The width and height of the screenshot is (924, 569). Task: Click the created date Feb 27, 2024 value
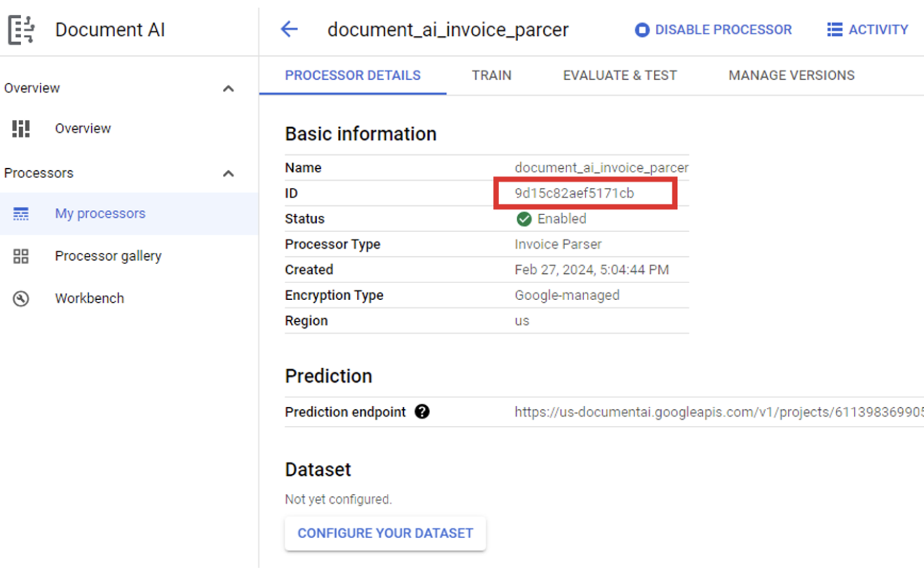(x=592, y=270)
